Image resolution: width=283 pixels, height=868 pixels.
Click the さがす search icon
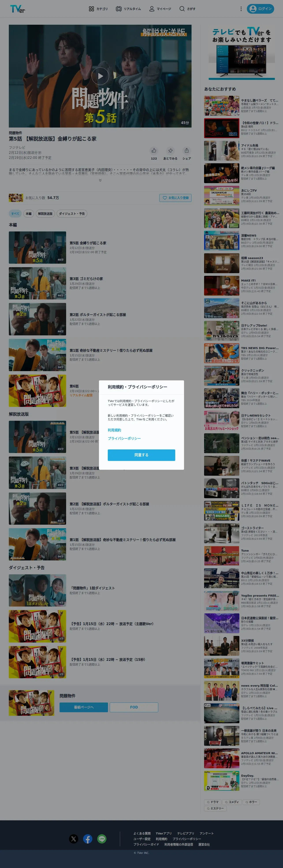click(x=187, y=9)
